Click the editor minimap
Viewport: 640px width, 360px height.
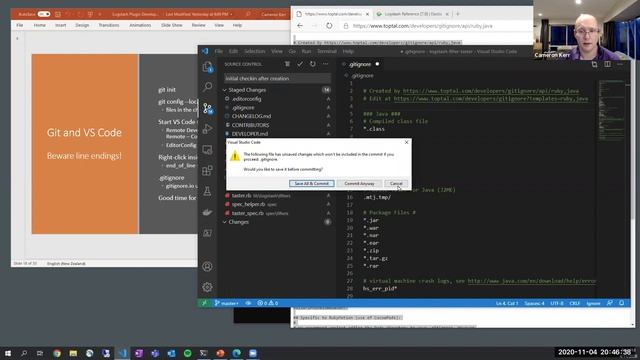point(610,110)
